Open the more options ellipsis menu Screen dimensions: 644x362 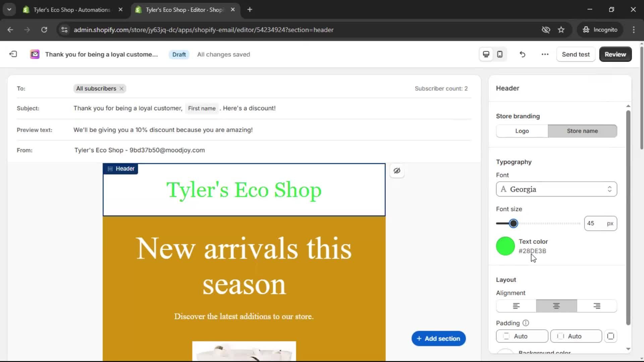pos(545,54)
